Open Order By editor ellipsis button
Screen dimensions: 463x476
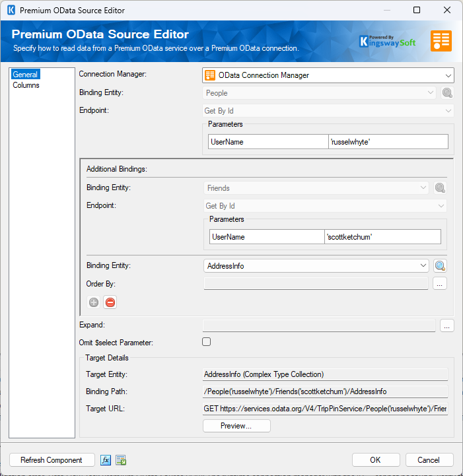(440, 284)
